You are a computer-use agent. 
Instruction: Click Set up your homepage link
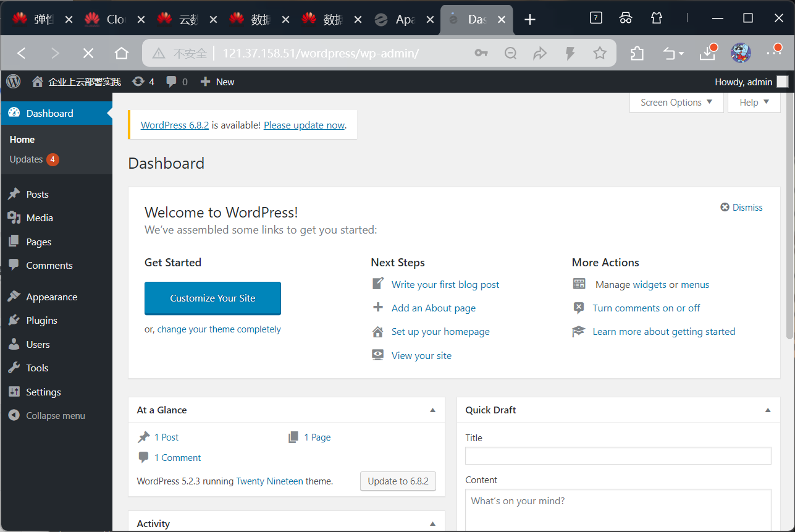click(440, 331)
